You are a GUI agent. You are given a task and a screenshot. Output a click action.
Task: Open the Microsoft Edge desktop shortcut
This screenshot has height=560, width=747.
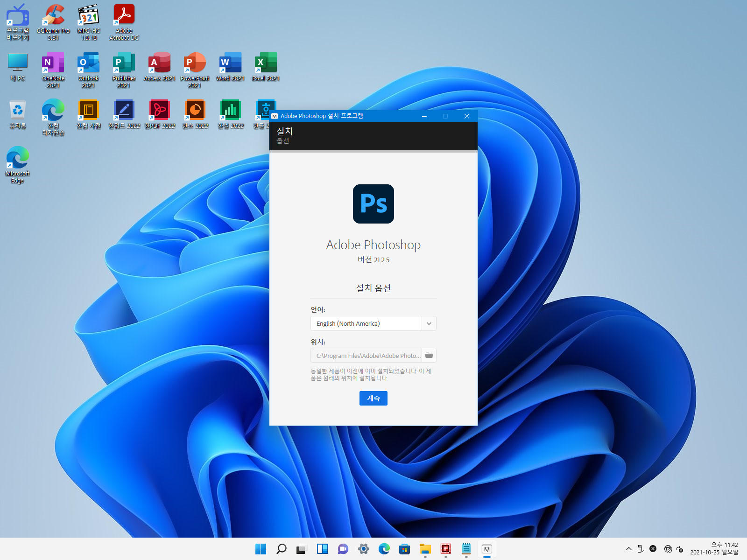click(x=18, y=165)
